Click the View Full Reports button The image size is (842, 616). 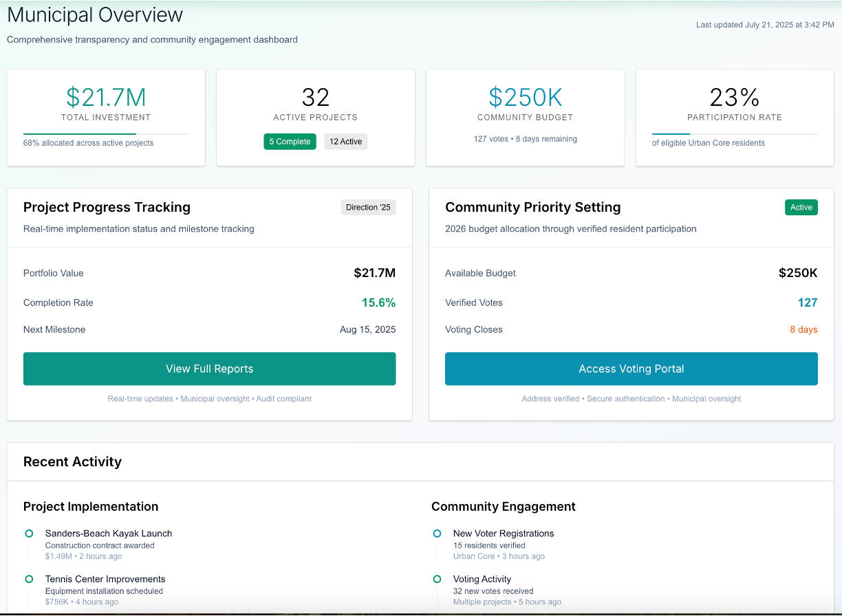(x=209, y=368)
